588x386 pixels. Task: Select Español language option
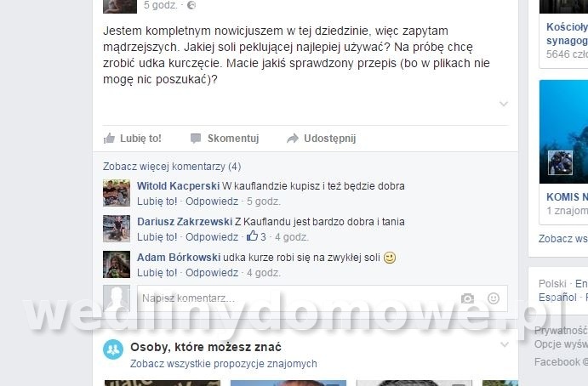[x=557, y=298]
